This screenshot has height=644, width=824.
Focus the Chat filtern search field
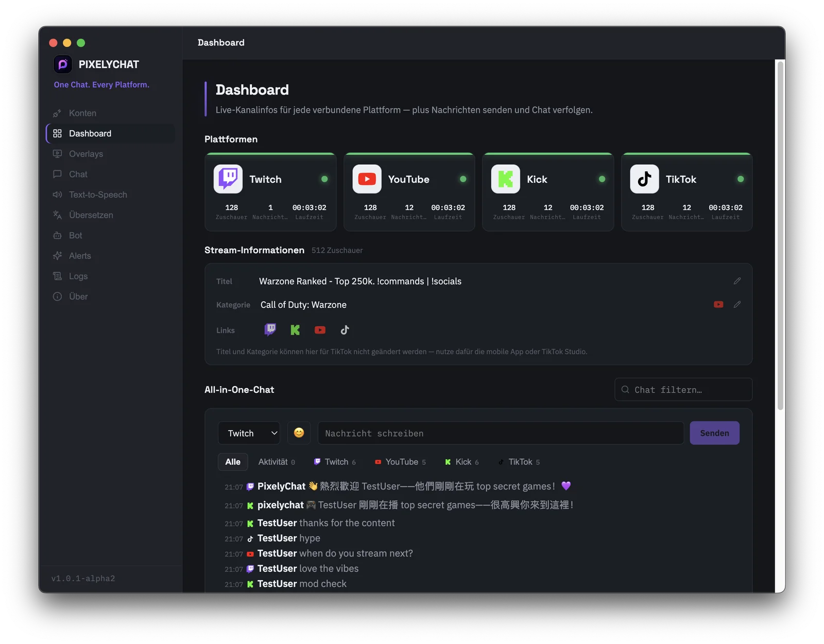click(683, 390)
